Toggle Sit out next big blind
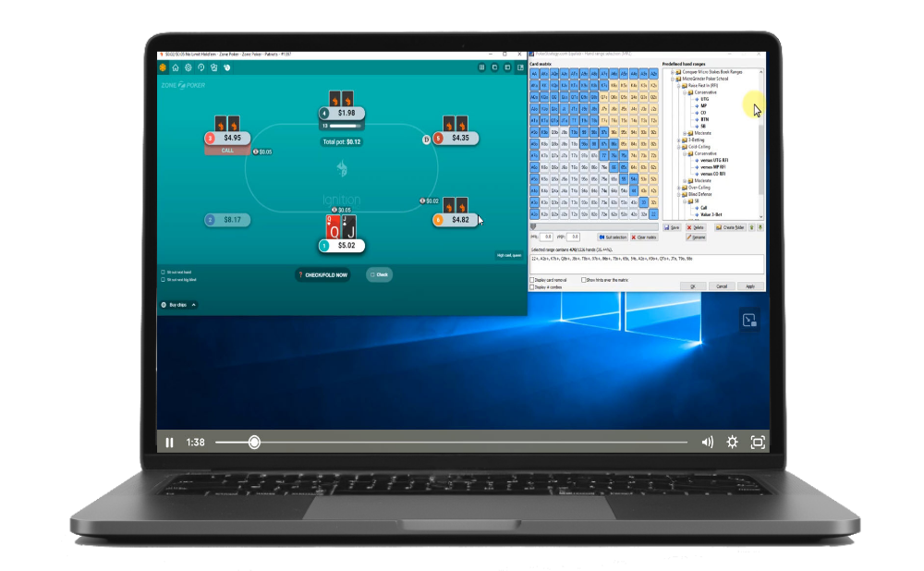This screenshot has width=924, height=571. [x=164, y=279]
